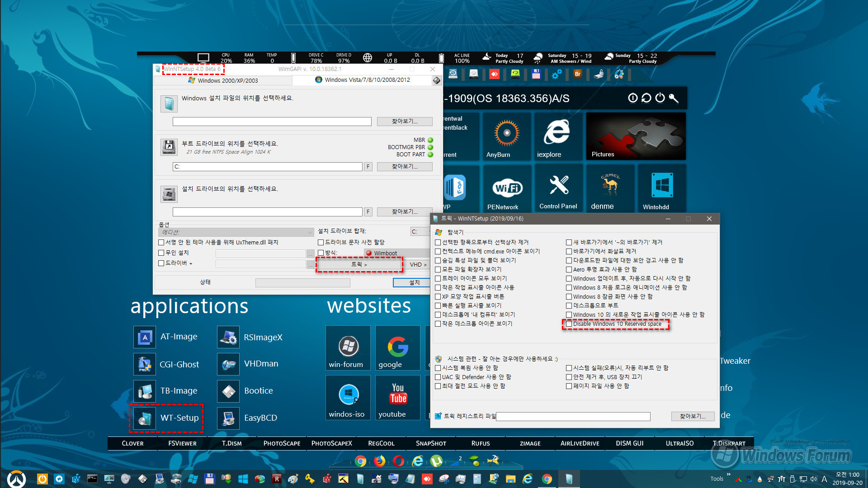Check '페이지 파일 사용 안 함' option
Screen dimensions: 868x488
[x=569, y=386]
